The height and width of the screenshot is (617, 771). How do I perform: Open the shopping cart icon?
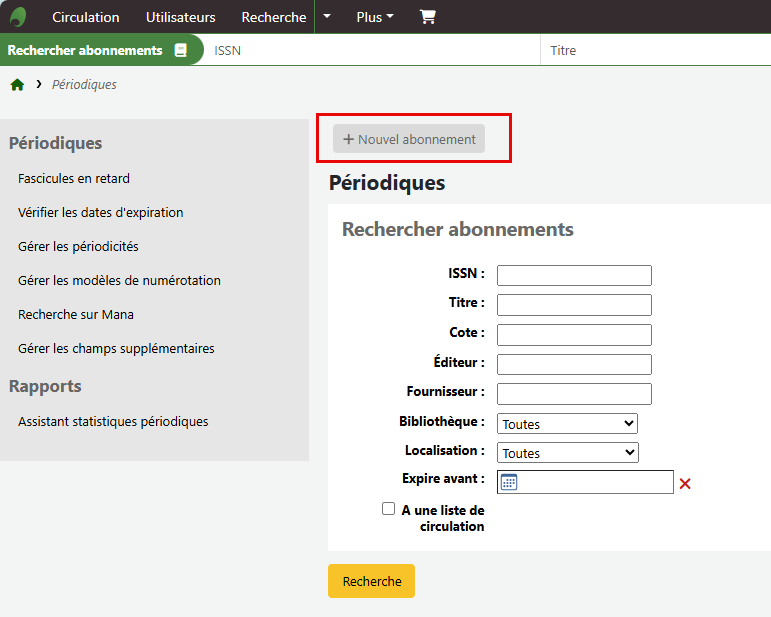click(427, 17)
